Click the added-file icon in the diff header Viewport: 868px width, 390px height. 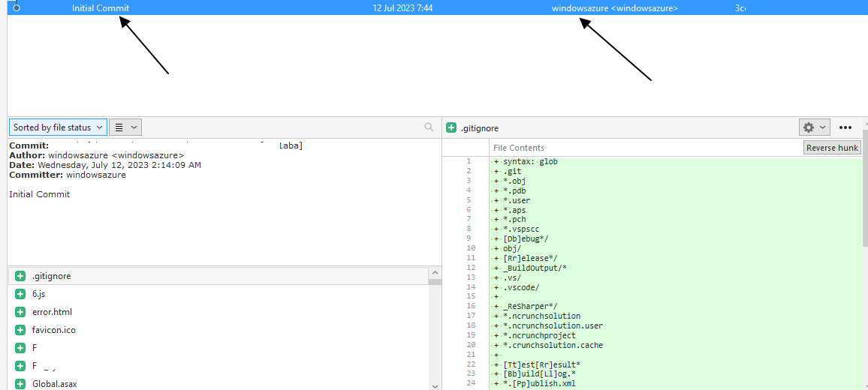point(451,128)
